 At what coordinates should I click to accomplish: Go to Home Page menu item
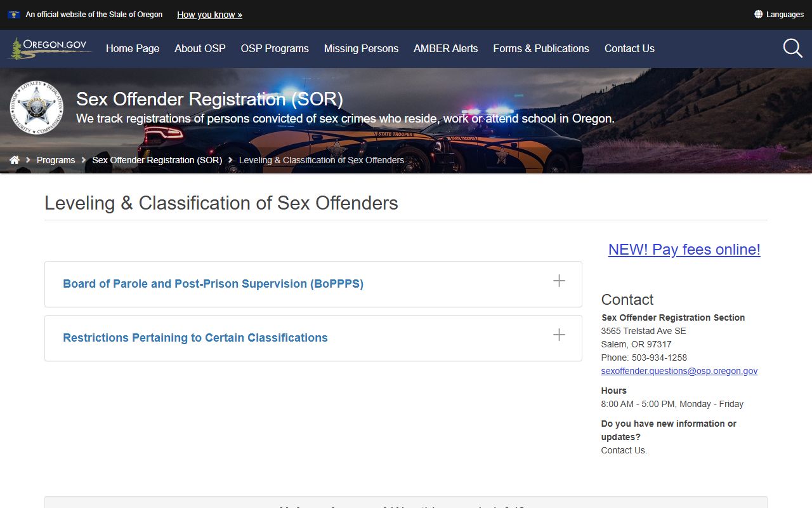[133, 48]
